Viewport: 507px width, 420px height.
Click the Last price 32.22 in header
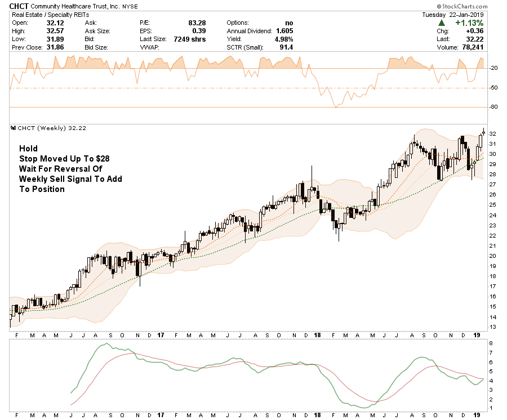coord(475,39)
